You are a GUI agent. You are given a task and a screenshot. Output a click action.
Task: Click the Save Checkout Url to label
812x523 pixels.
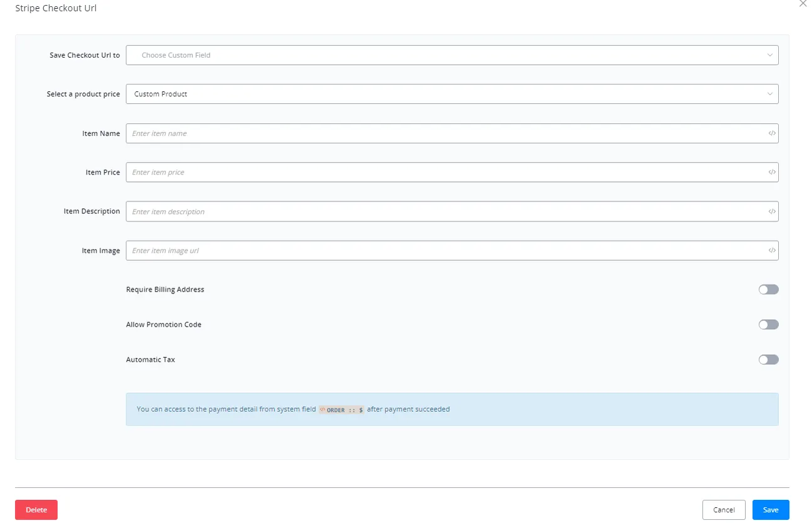click(85, 55)
